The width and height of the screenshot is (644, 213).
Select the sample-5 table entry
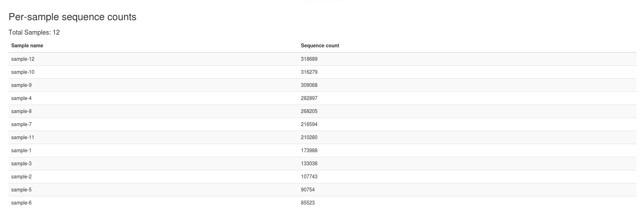tap(21, 190)
